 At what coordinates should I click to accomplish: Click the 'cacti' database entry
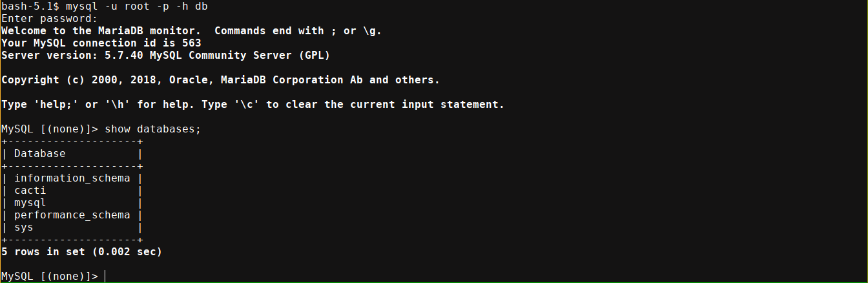coord(30,191)
